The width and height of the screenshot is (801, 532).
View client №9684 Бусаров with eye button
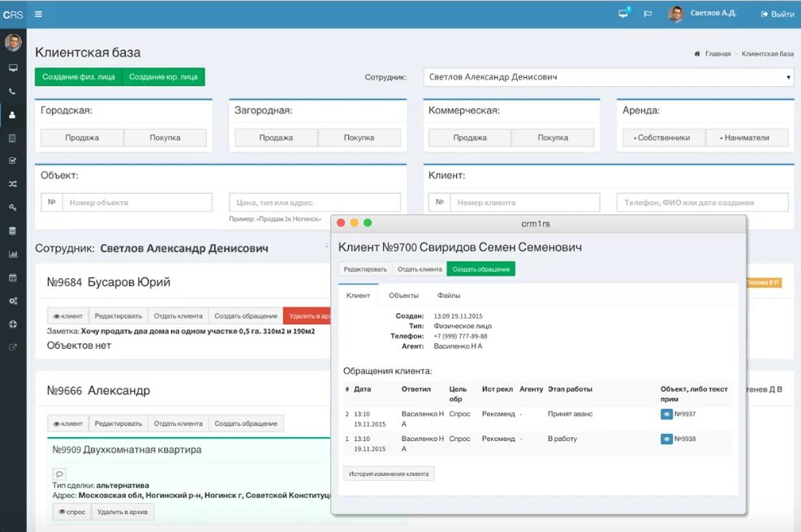tap(68, 316)
